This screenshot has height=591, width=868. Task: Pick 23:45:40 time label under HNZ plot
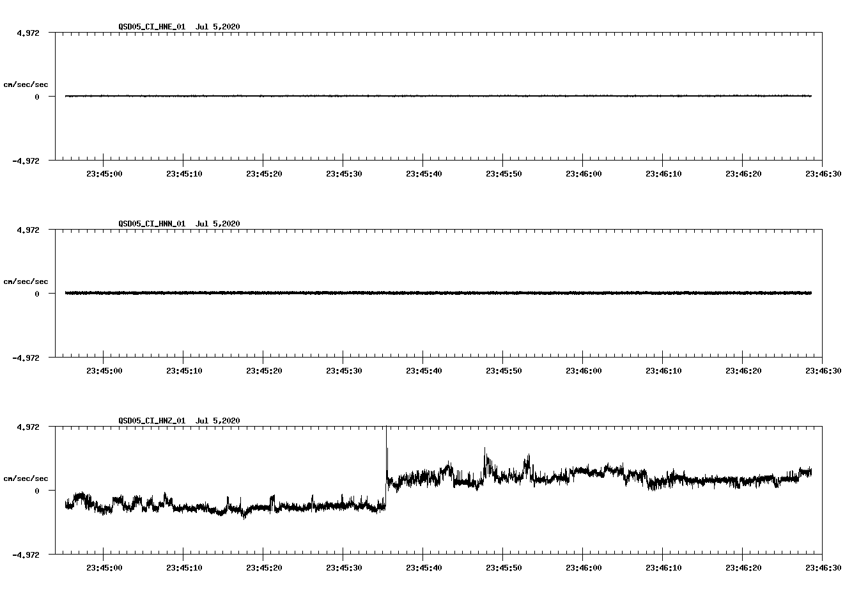[423, 567]
